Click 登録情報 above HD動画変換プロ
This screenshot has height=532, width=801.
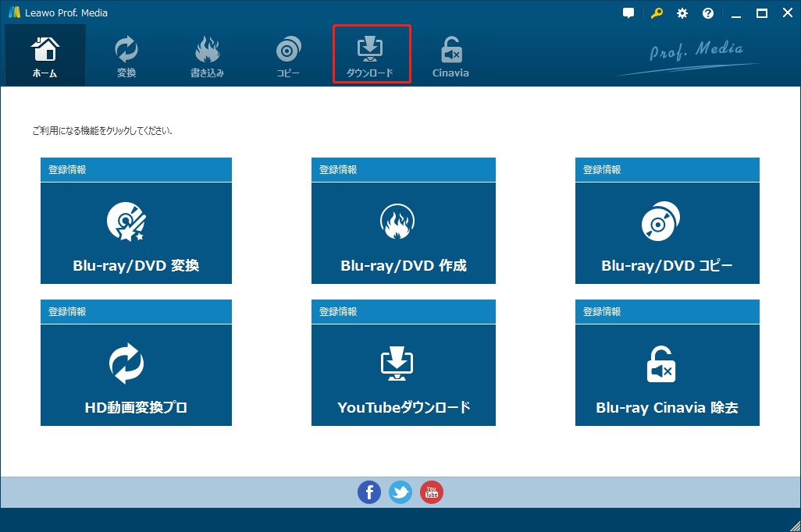point(136,311)
